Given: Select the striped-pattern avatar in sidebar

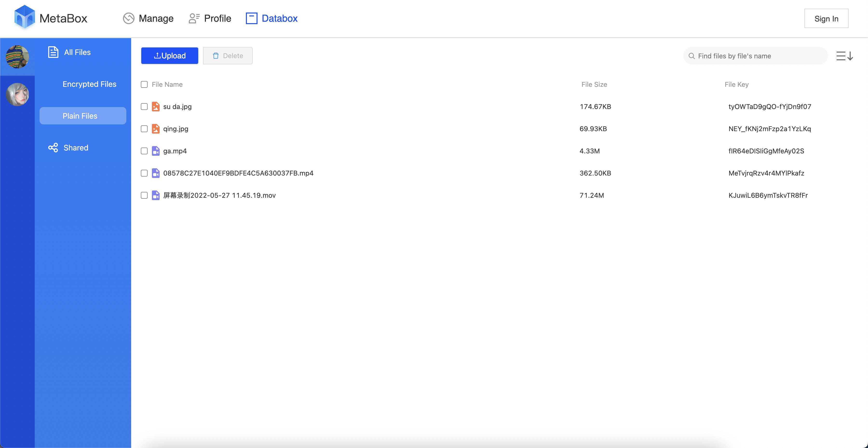Looking at the screenshot, I should tap(17, 57).
